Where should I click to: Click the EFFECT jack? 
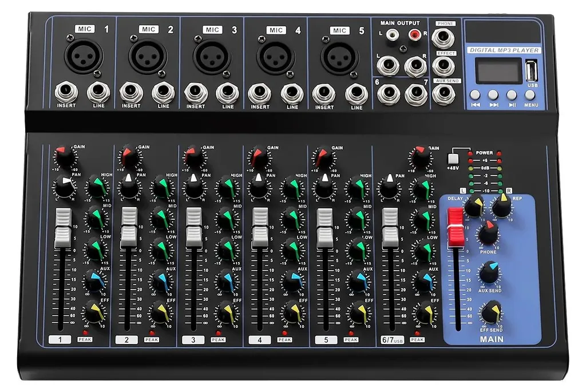tap(444, 66)
